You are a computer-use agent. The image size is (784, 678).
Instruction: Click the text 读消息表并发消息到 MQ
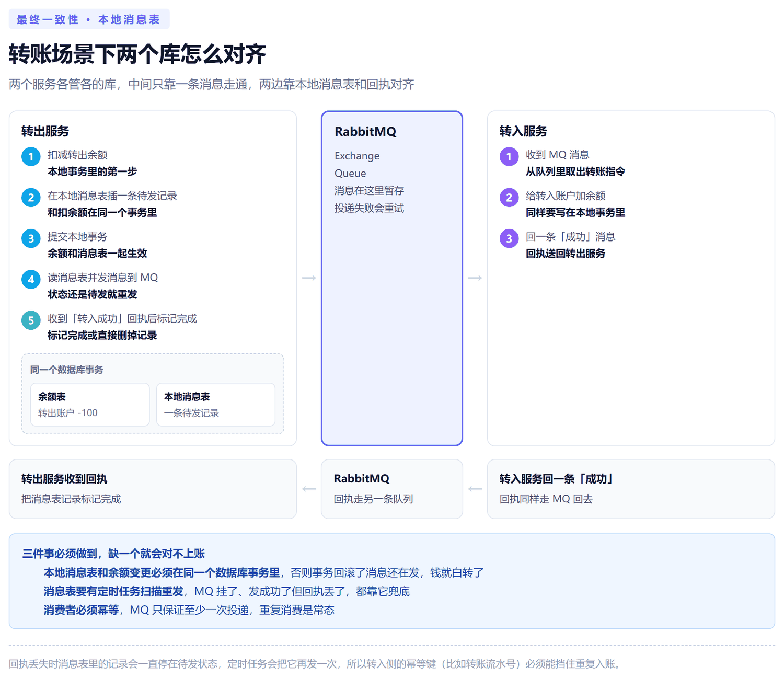click(102, 278)
